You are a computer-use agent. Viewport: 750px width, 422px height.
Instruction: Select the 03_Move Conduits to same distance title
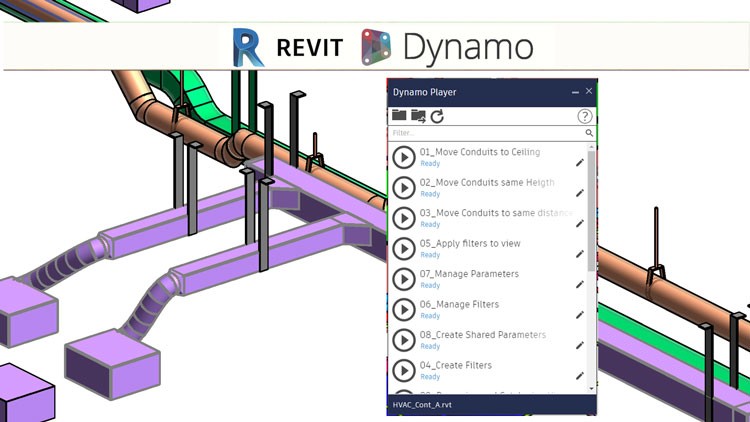coord(496,213)
